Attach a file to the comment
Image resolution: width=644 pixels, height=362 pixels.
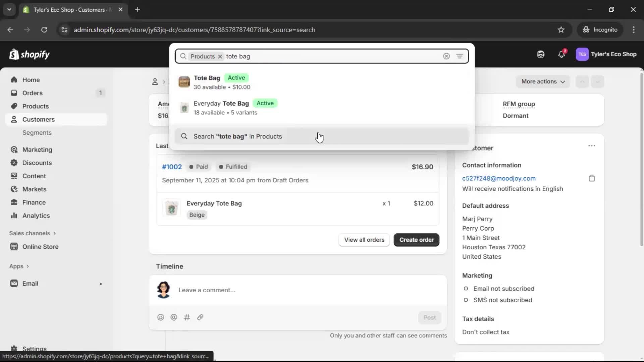[x=200, y=317]
